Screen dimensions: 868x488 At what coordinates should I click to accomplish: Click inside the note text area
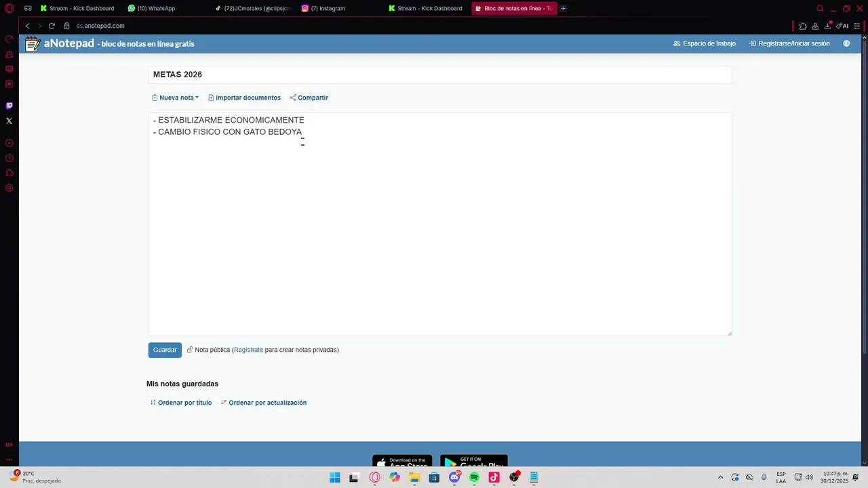pos(440,224)
